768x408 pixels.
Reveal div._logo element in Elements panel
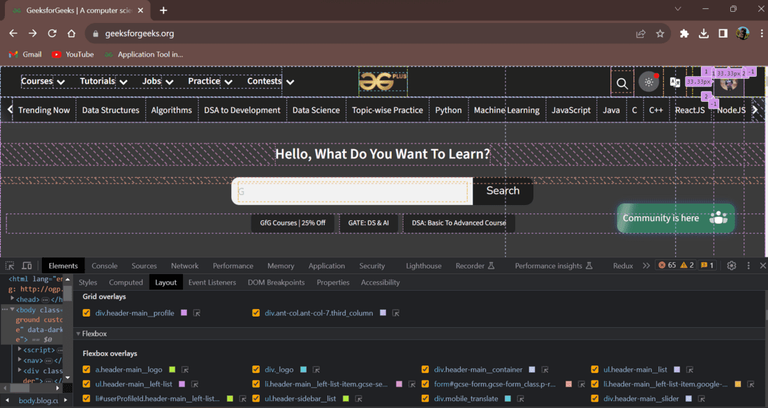point(316,370)
